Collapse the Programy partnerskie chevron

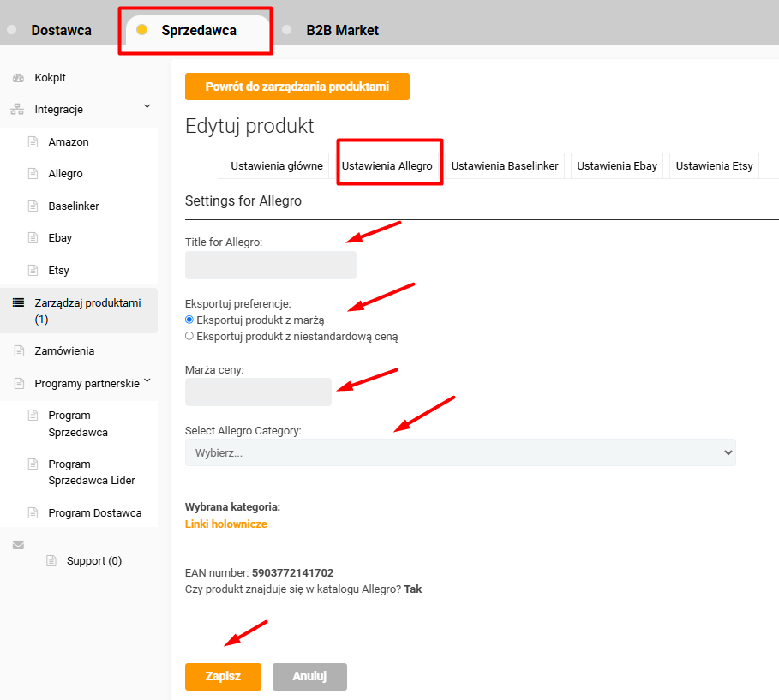[147, 380]
